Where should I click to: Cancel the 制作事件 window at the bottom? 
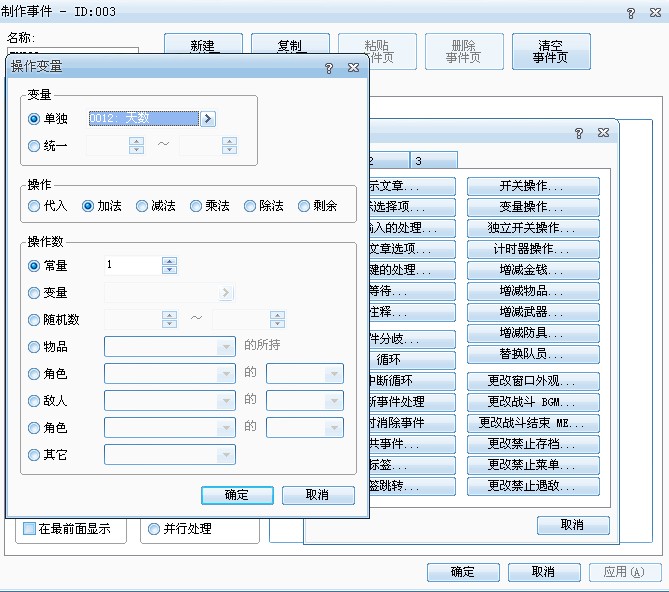click(544, 572)
